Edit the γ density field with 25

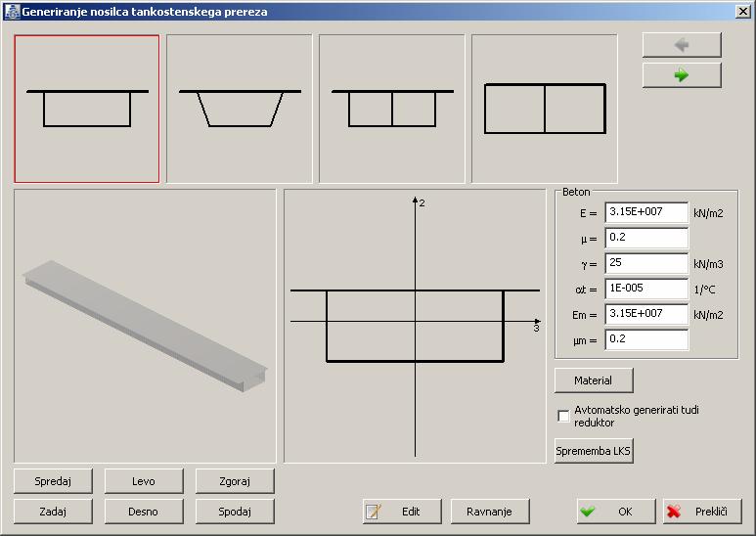646,263
